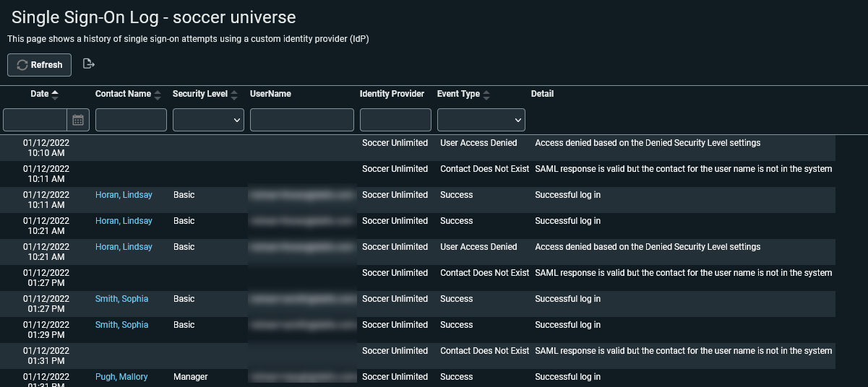Click the Contact Name filter field

[131, 120]
